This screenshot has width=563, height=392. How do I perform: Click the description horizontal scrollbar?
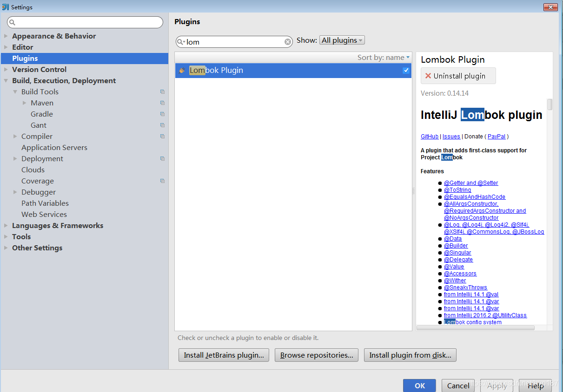pos(476,328)
